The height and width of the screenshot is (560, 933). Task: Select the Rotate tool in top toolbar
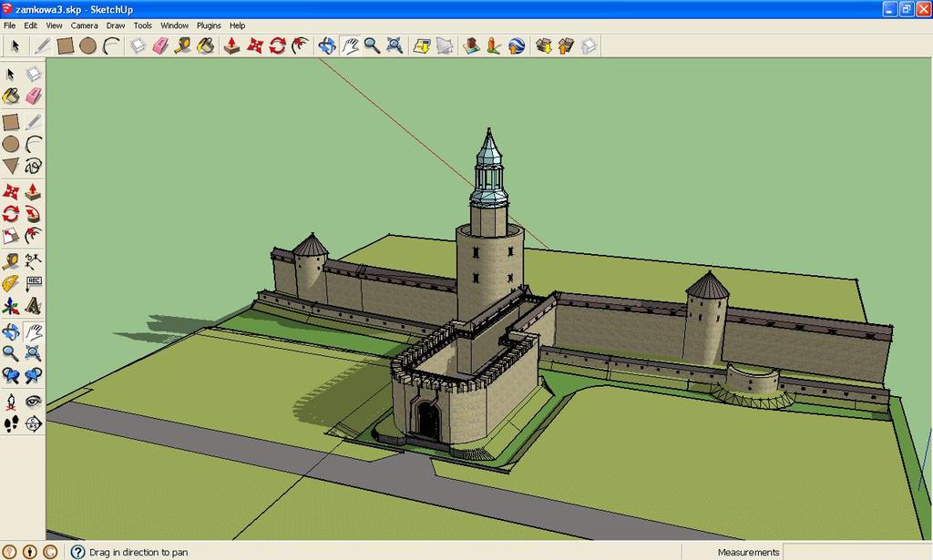(x=277, y=46)
